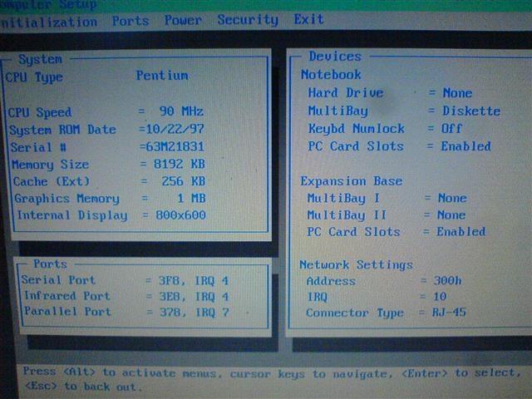Click the Serial Port label
This screenshot has width=532, height=399.
point(58,280)
